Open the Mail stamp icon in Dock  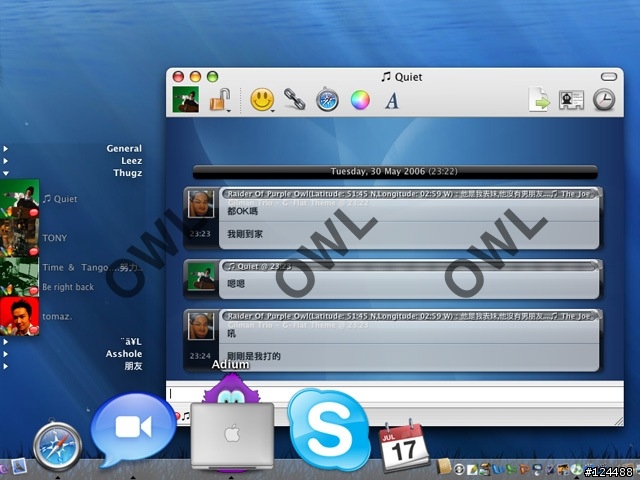click(19, 467)
